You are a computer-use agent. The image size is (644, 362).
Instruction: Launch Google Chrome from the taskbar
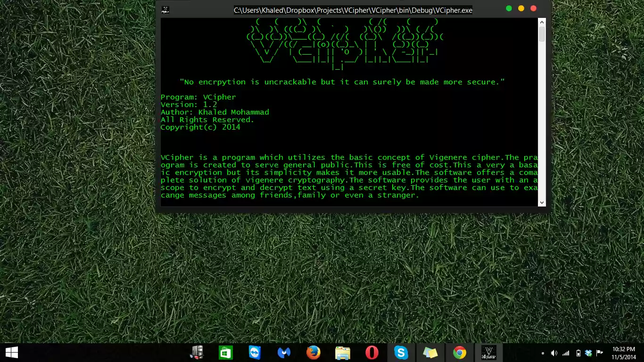[x=460, y=352]
